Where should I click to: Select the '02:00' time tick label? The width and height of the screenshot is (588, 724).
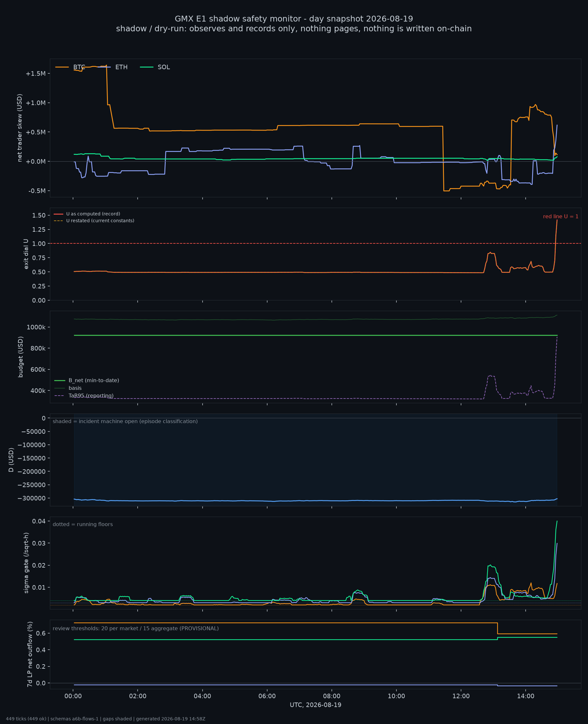138,697
